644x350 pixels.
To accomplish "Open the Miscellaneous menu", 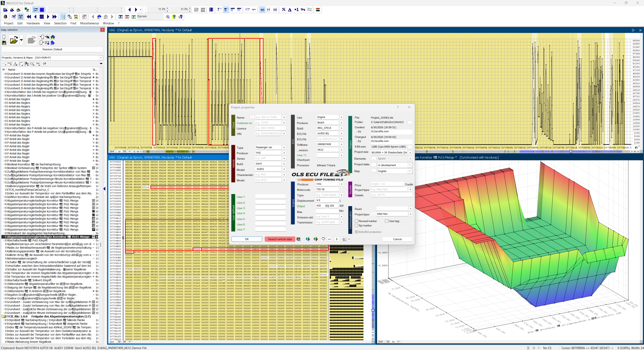I will pos(89,23).
